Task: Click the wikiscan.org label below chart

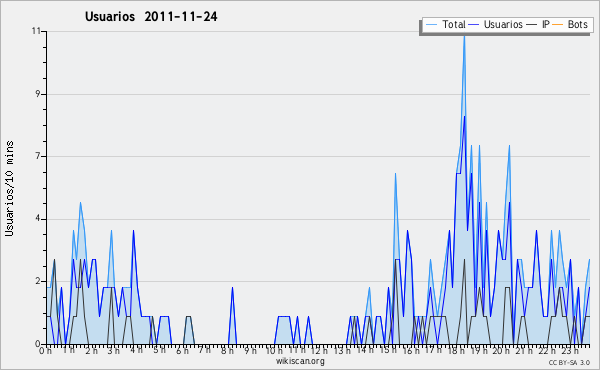Action: point(300,361)
